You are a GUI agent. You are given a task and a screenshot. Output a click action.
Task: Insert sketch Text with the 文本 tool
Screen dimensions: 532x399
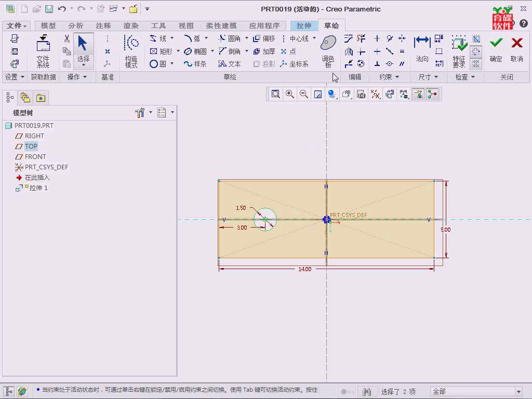pos(230,64)
